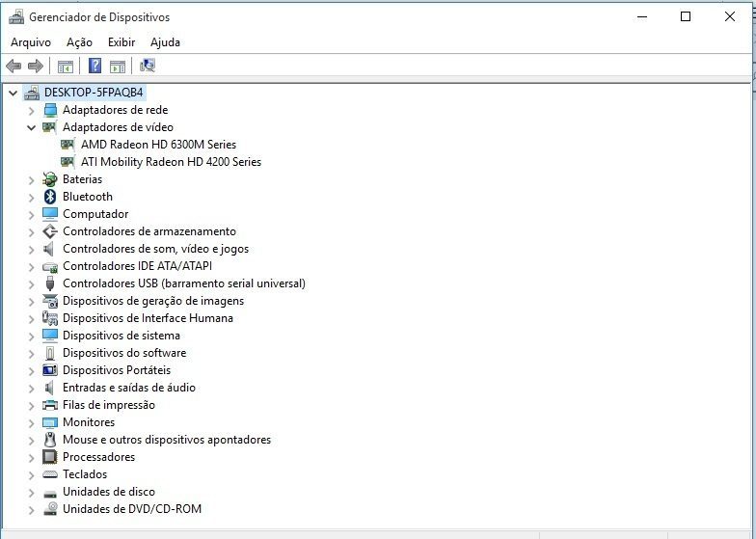The image size is (756, 539).
Task: Open the Exibir menu
Action: [121, 42]
